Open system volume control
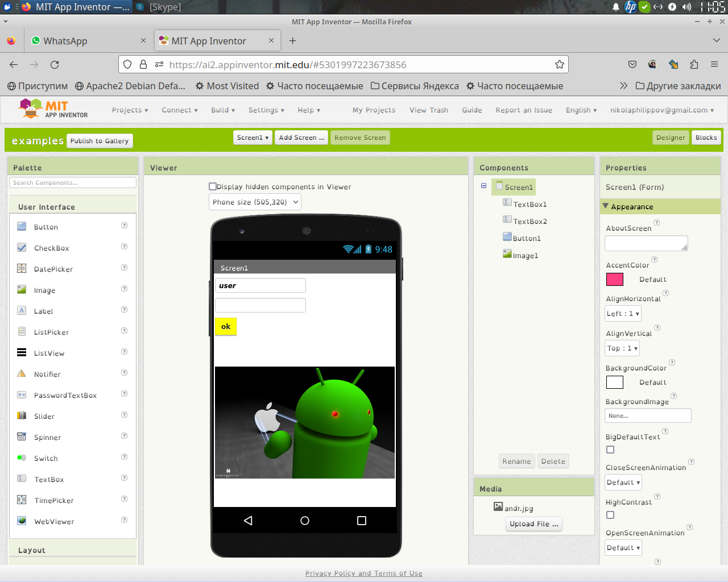Screen dimensions: 728x582 point(686,7)
